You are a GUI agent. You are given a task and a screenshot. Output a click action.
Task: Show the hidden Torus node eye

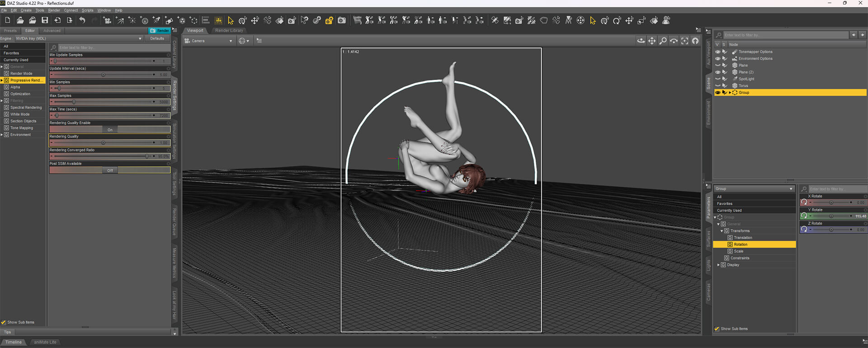tap(717, 86)
